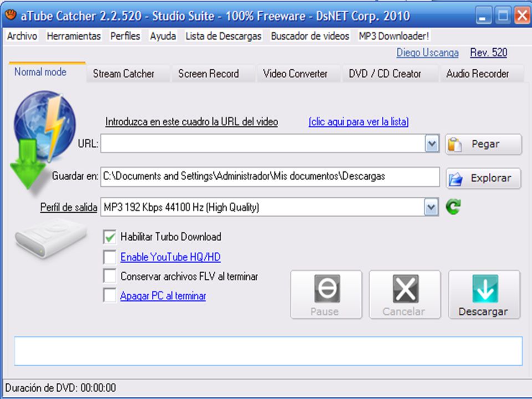
Task: Click the Guardar en path field
Action: [270, 176]
